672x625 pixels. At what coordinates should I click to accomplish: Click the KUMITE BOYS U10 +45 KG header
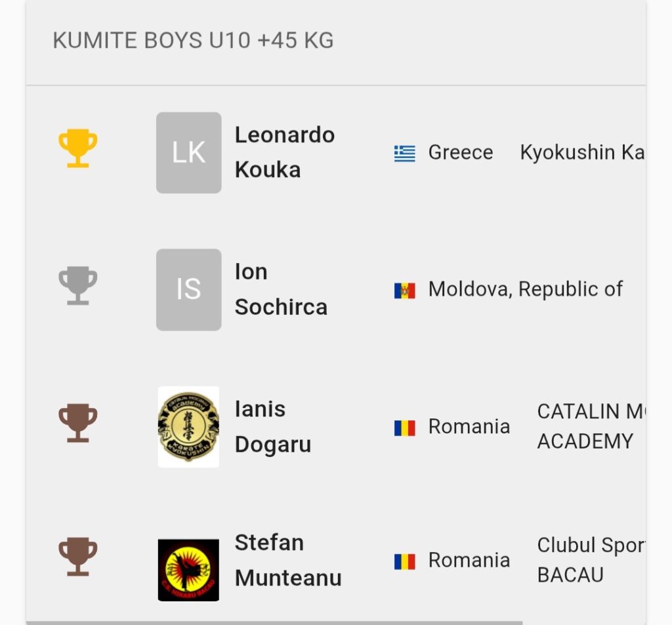click(193, 41)
